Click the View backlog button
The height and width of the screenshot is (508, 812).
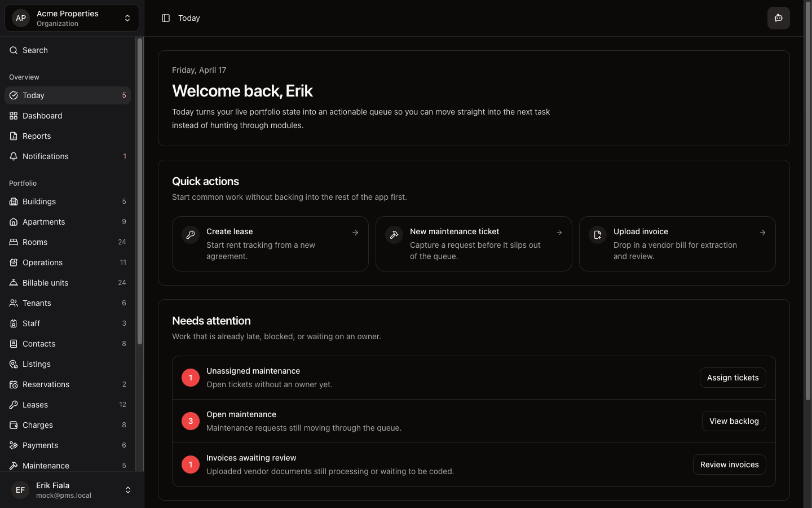click(x=734, y=421)
